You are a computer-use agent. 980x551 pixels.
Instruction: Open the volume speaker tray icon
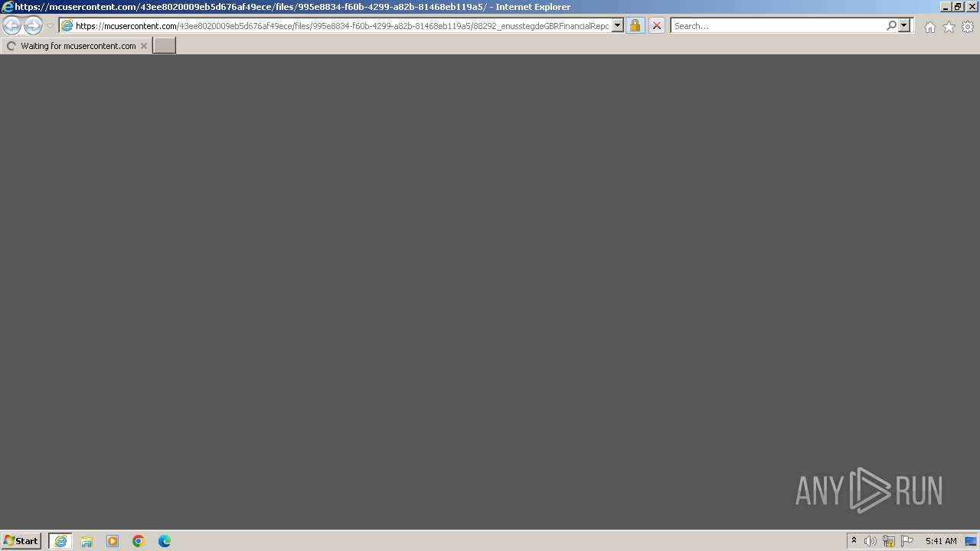point(871,541)
